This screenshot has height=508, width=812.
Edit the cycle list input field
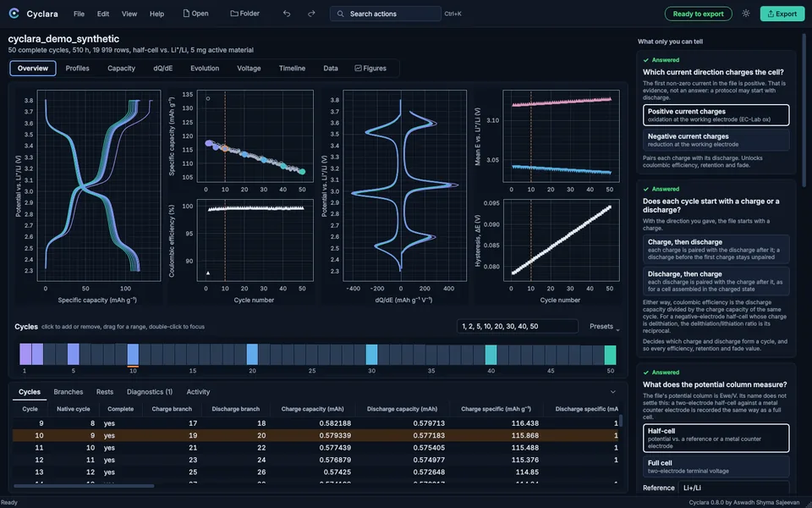click(518, 327)
